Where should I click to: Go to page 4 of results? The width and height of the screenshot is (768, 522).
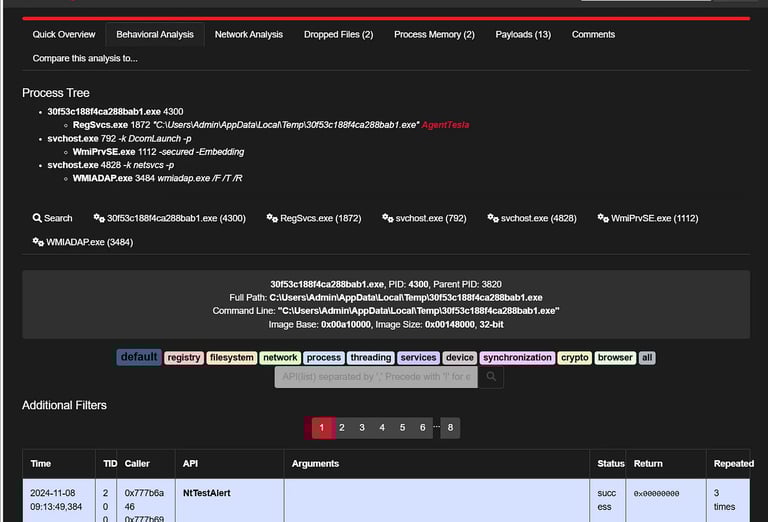[382, 428]
